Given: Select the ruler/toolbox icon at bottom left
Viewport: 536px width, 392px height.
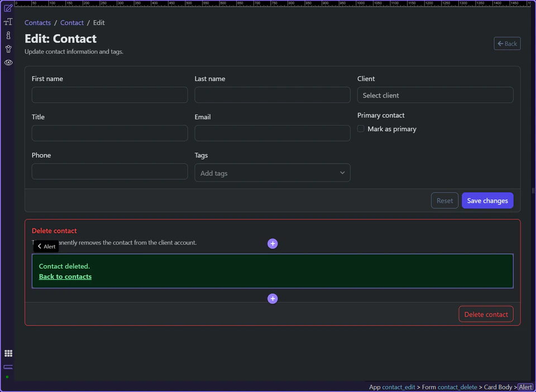Looking at the screenshot, I should 8,367.
